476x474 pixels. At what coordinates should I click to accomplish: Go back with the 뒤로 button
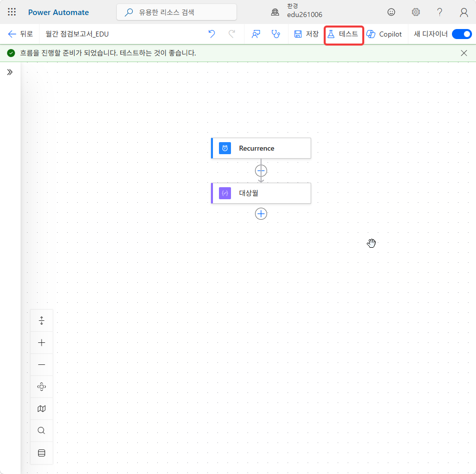tap(21, 34)
